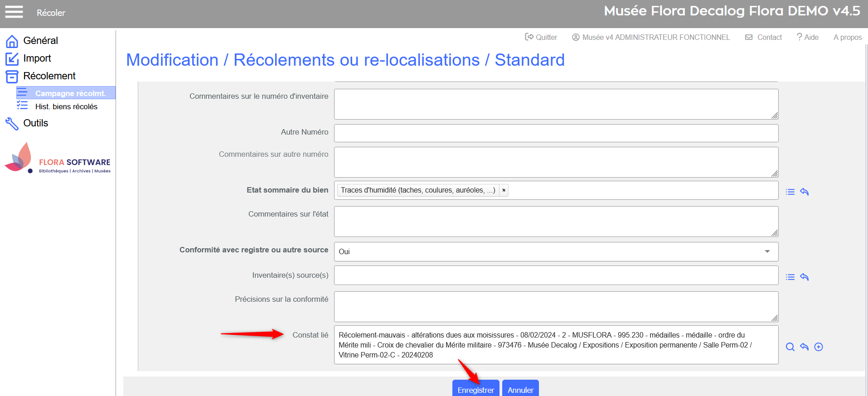Click the Enregistrer button
The width and height of the screenshot is (868, 396).
coord(475,389)
